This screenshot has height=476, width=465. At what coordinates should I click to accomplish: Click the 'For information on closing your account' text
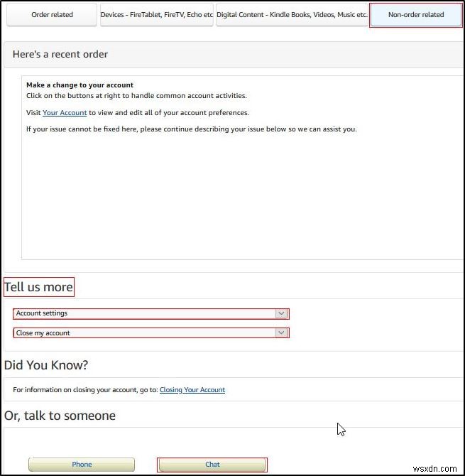click(85, 389)
